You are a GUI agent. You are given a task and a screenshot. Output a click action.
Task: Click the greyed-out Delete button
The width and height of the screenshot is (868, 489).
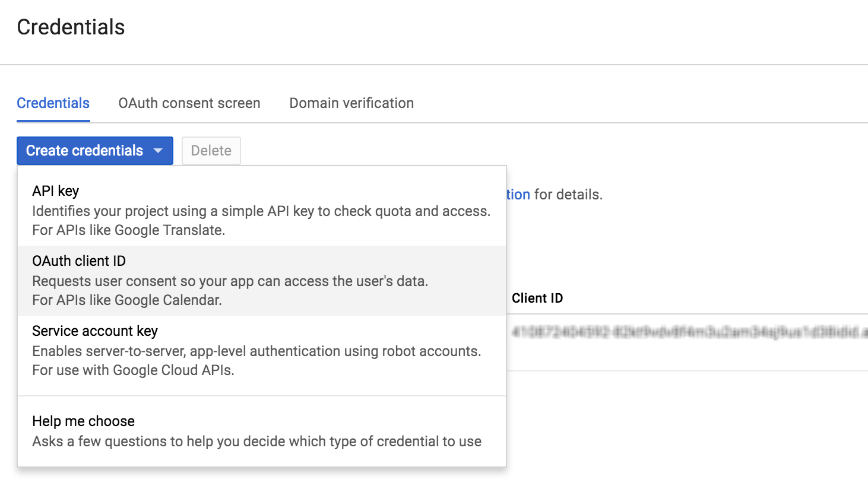[211, 151]
